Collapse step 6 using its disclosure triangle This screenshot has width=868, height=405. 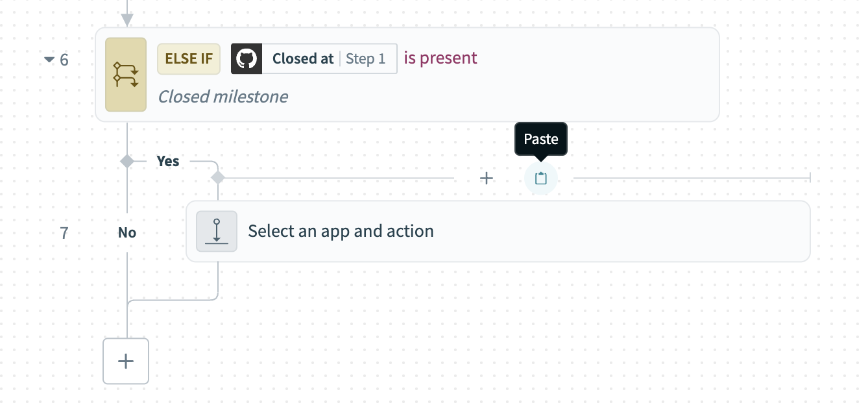pos(50,59)
